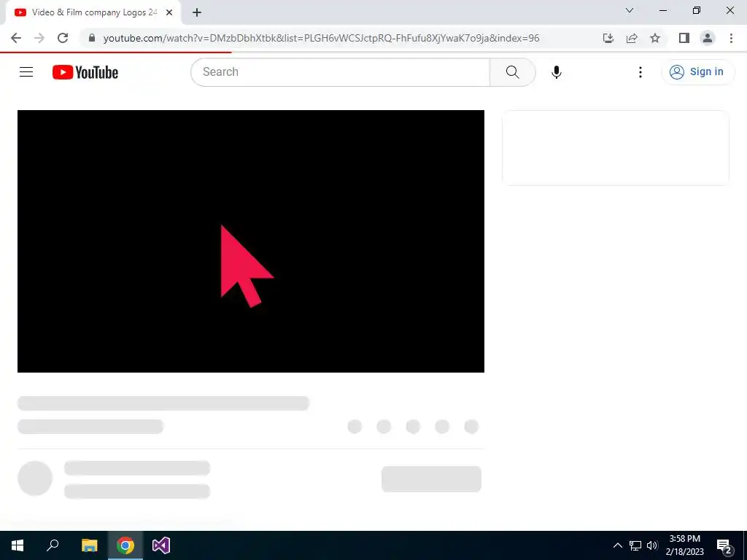This screenshot has width=747, height=560.
Task: Open YouTube settings three-dot menu
Action: (640, 72)
